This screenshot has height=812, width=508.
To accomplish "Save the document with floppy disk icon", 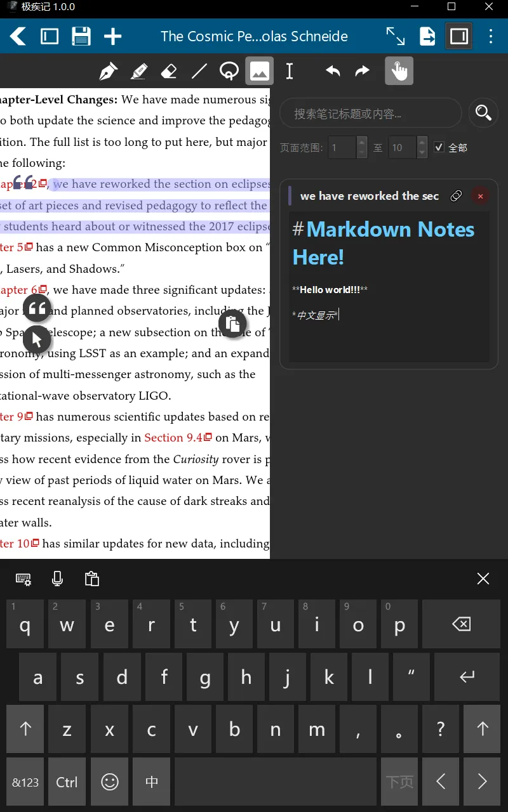I will (x=81, y=36).
